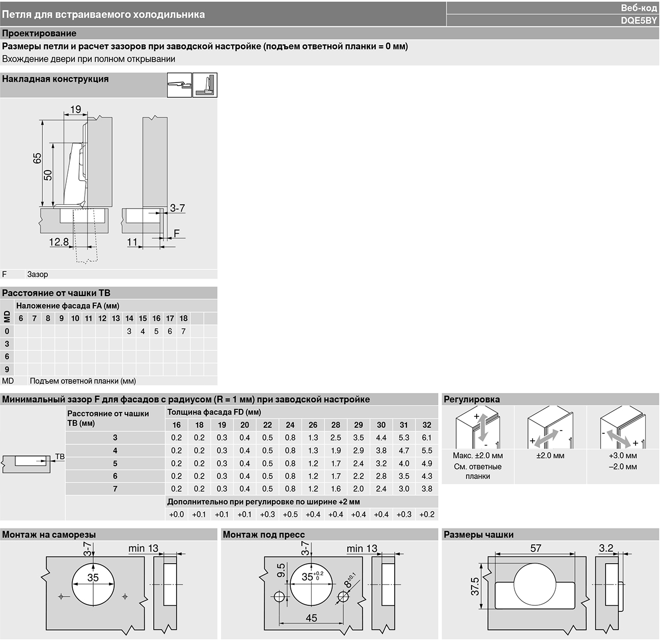Click the straight hinge arm icon

(179, 85)
